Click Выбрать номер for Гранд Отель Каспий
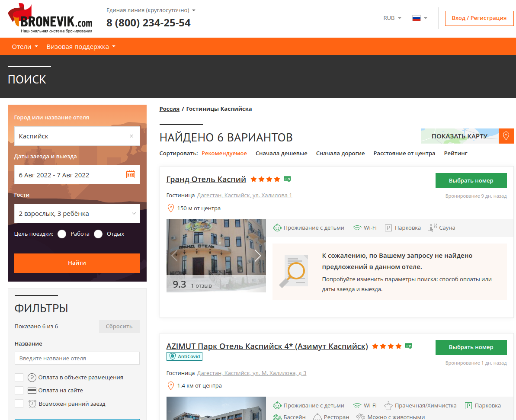Viewport: 516px width, 420px height. click(x=471, y=180)
